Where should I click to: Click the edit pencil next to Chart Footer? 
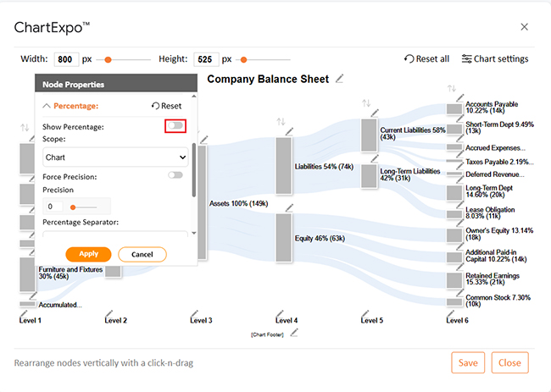tap(294, 333)
